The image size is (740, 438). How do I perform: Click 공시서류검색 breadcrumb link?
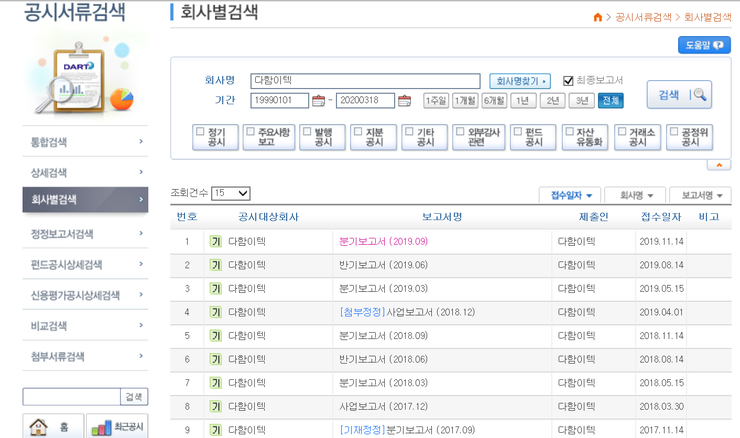tap(643, 17)
